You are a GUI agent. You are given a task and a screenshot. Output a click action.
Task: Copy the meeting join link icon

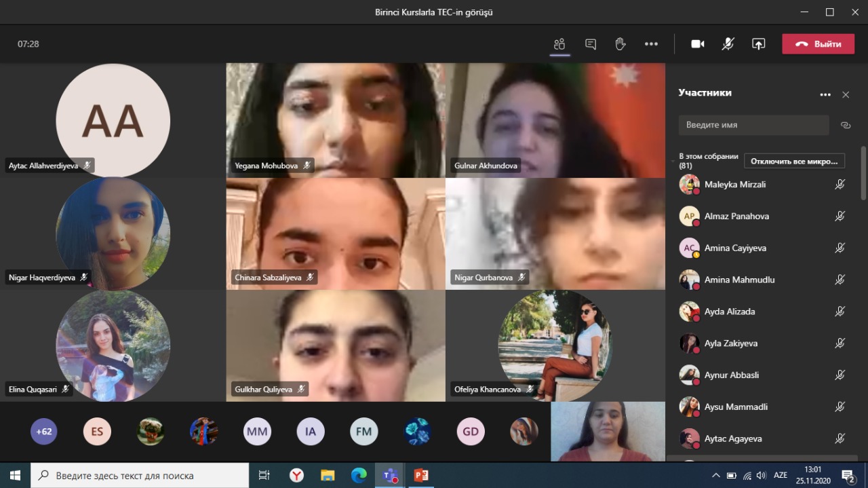point(845,125)
